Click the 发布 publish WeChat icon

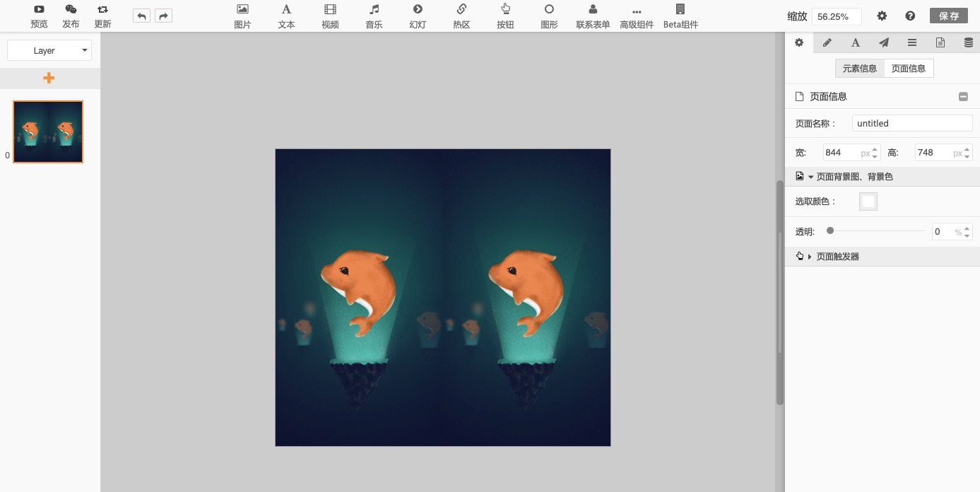coord(71,9)
